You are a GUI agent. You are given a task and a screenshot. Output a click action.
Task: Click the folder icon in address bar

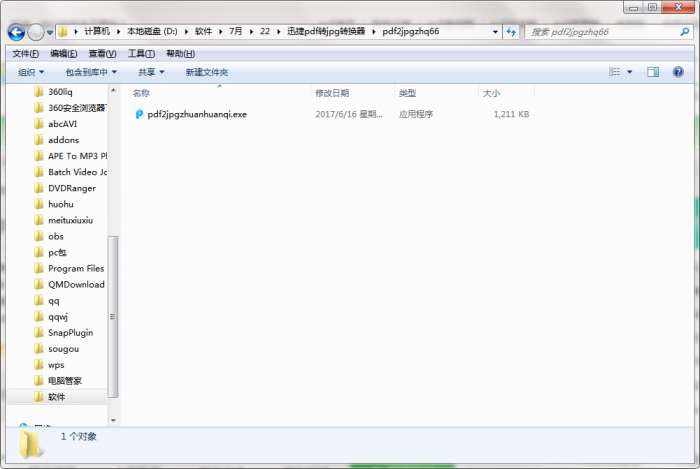[x=63, y=32]
